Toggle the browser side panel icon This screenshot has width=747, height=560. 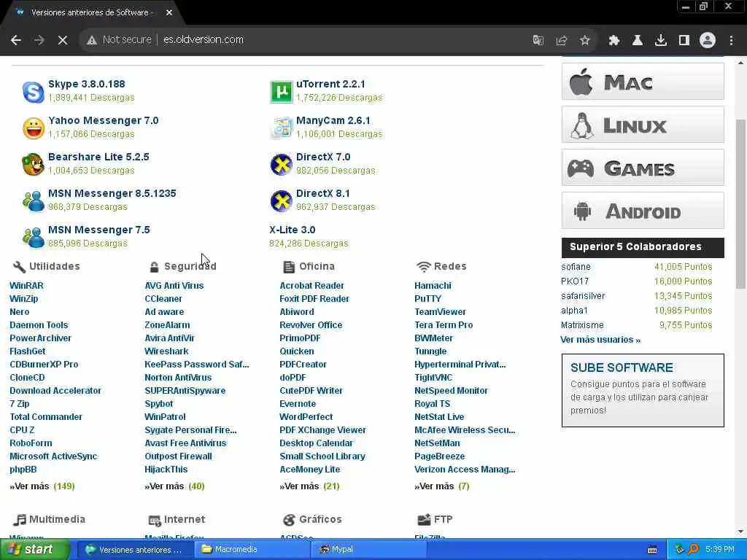tap(684, 40)
